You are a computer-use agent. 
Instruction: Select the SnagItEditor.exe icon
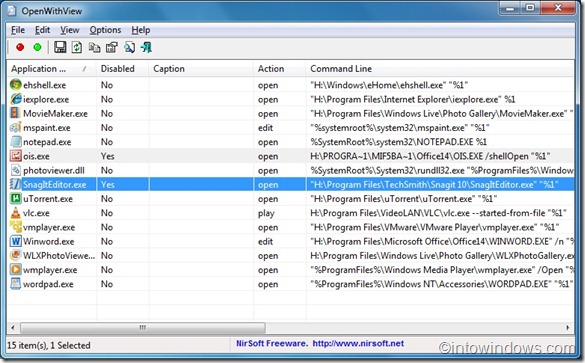point(16,184)
